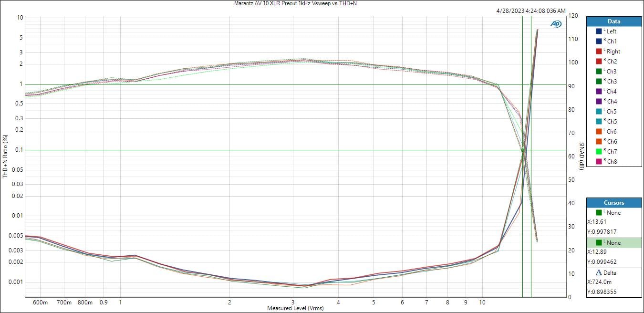This screenshot has width=644, height=313.
Task: Click the Measured Level (Vrms) axis label
Action: pyautogui.click(x=295, y=308)
